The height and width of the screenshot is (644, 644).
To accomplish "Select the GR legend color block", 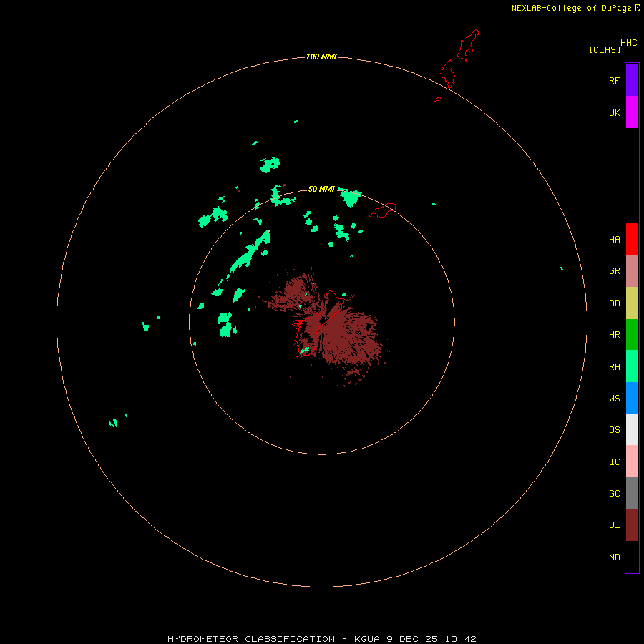I will (632, 270).
